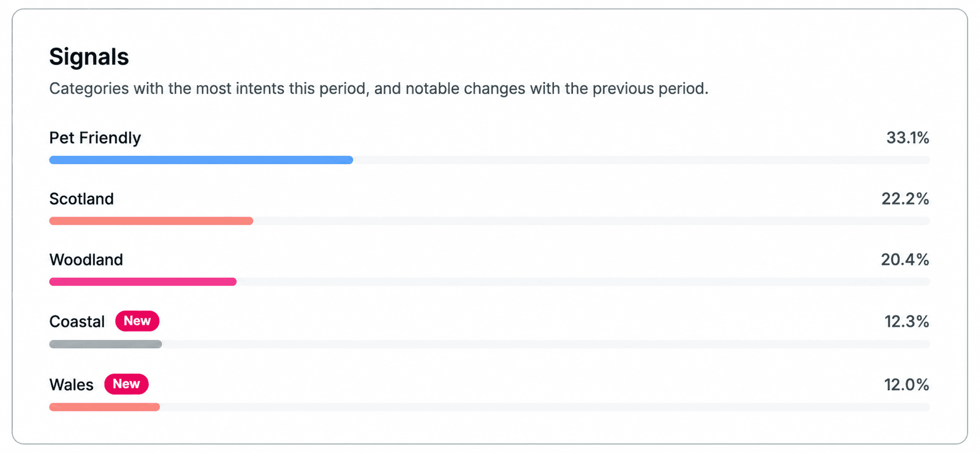Click the salmon Scotland progress bar

(151, 221)
